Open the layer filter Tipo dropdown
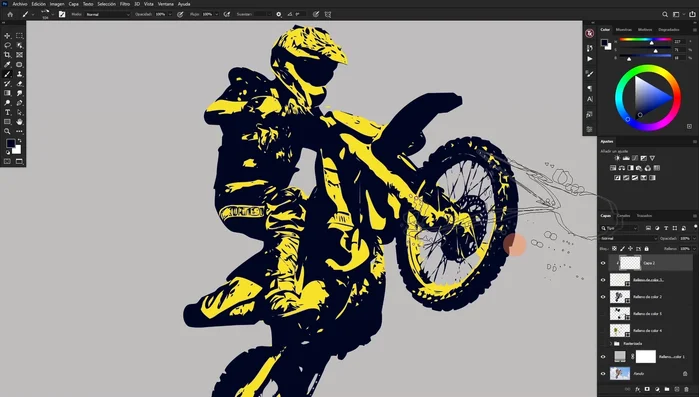The height and width of the screenshot is (397, 699). pyautogui.click(x=619, y=228)
